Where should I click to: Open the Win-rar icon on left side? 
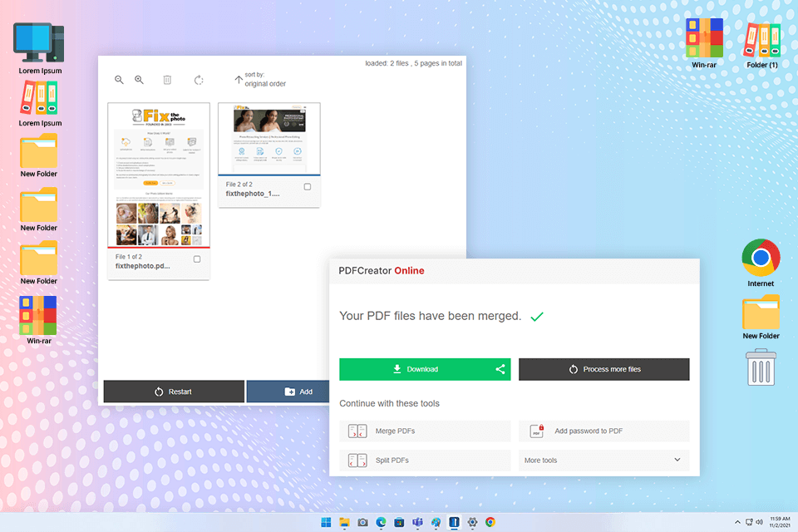39,320
